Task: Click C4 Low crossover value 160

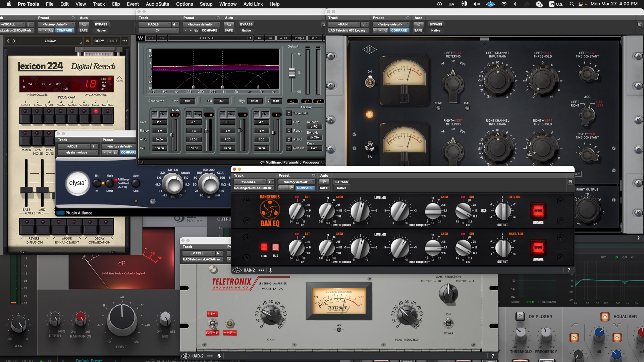Action: [187, 101]
